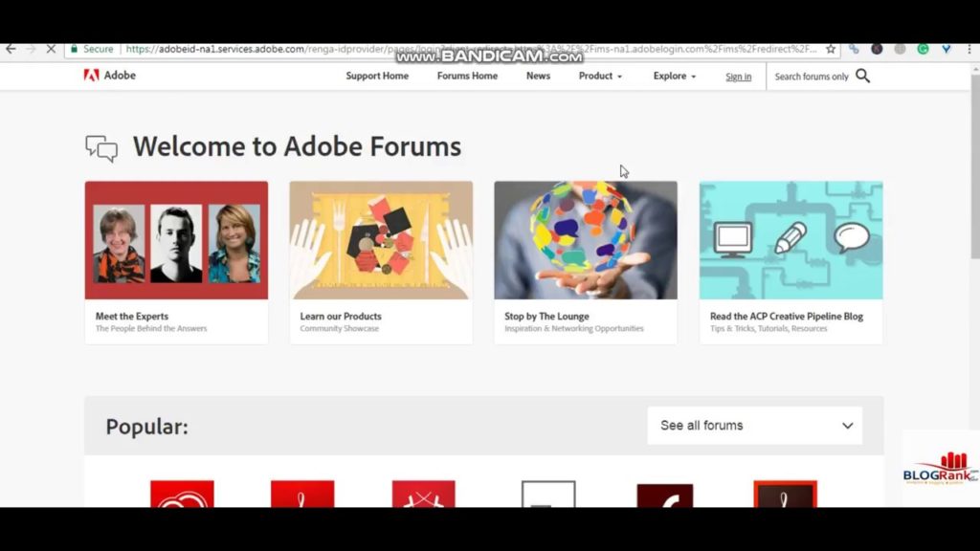This screenshot has width=980, height=551.
Task: Click the Sign in link
Action: click(738, 77)
